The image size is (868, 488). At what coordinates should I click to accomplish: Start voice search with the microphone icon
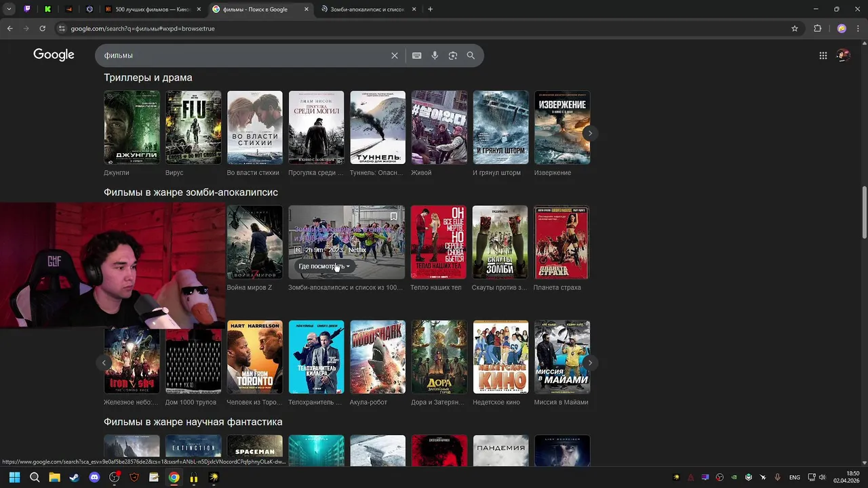point(435,56)
